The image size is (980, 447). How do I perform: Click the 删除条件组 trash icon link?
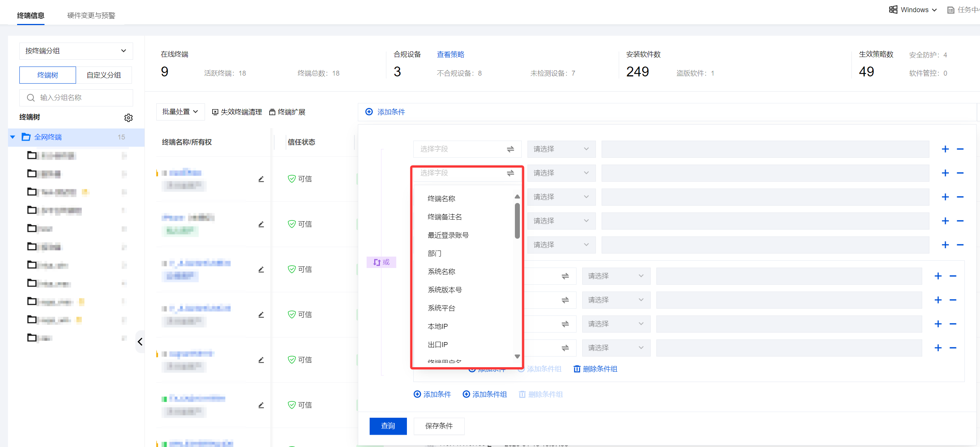click(x=595, y=369)
